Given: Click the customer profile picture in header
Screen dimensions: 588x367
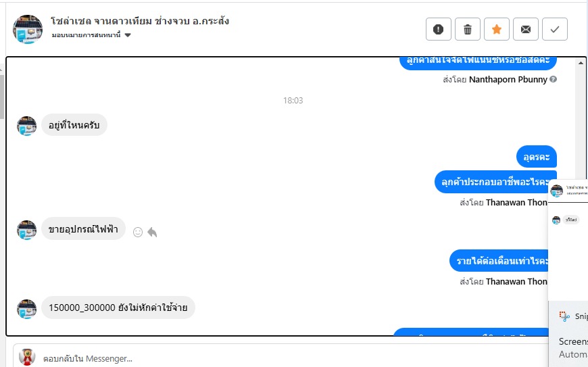Looking at the screenshot, I should tap(28, 29).
